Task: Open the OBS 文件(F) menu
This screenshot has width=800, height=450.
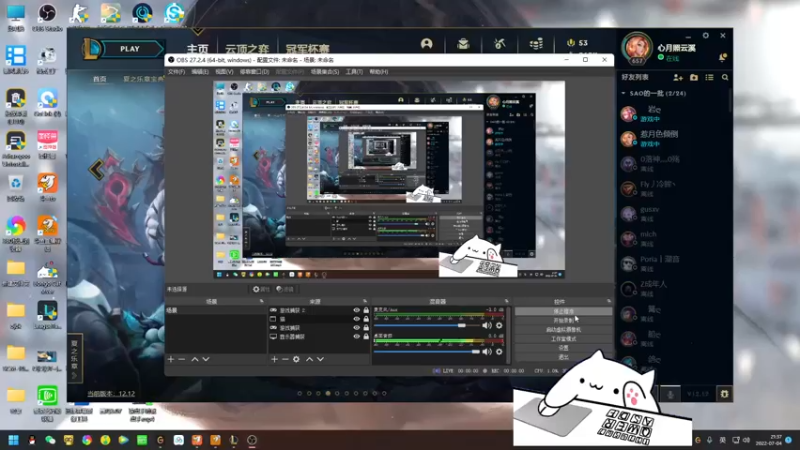Action: (x=177, y=72)
